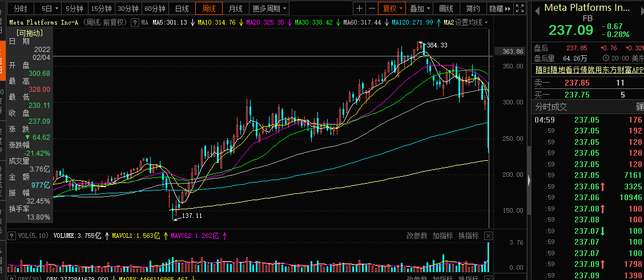This screenshot has width=644, height=280.
Task: Open 东方财富APP promotion link
Action: tap(589, 70)
